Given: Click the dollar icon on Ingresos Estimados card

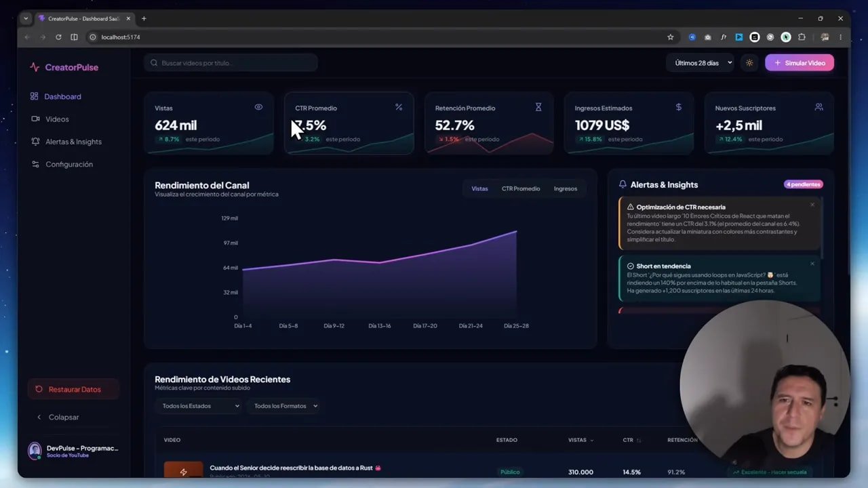Looking at the screenshot, I should tap(679, 107).
